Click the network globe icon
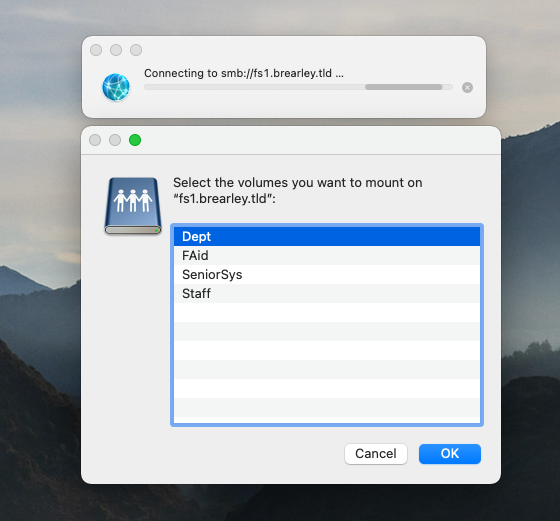560x521 pixels. (x=116, y=87)
